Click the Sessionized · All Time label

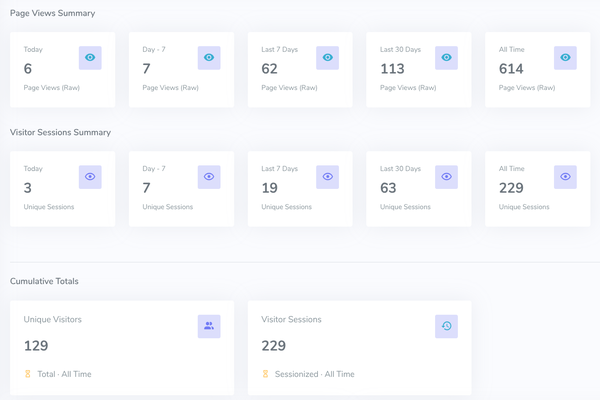pyautogui.click(x=315, y=374)
